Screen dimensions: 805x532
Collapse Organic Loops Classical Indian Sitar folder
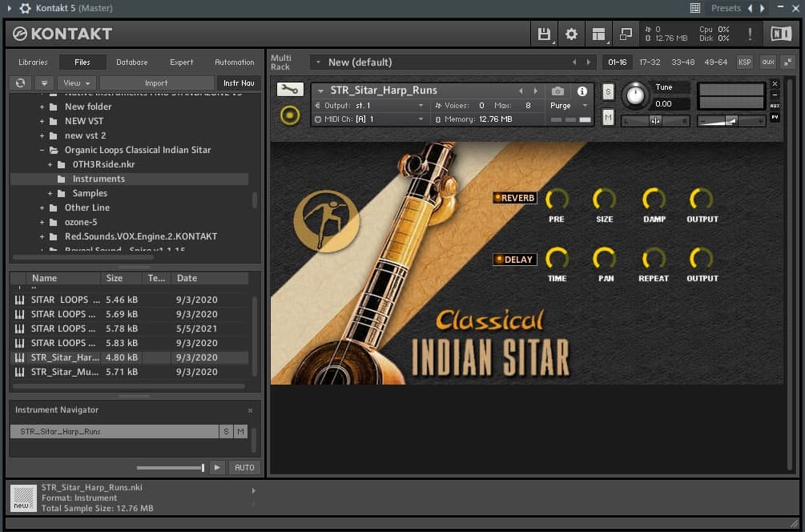pos(42,150)
